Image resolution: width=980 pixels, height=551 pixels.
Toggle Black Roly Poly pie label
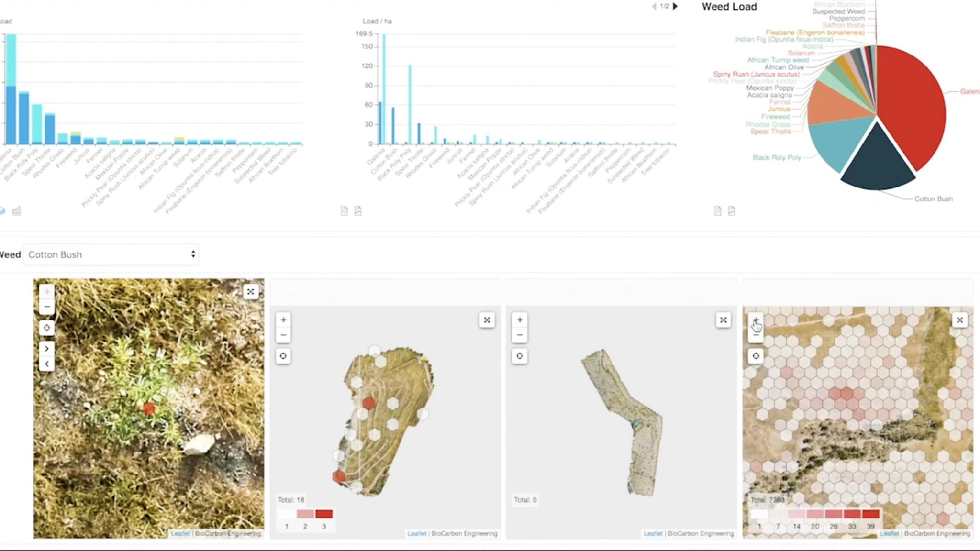coord(777,157)
